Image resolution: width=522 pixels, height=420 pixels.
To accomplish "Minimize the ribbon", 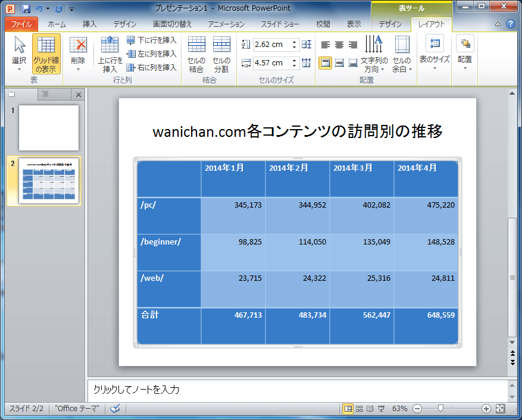I will click(x=498, y=24).
